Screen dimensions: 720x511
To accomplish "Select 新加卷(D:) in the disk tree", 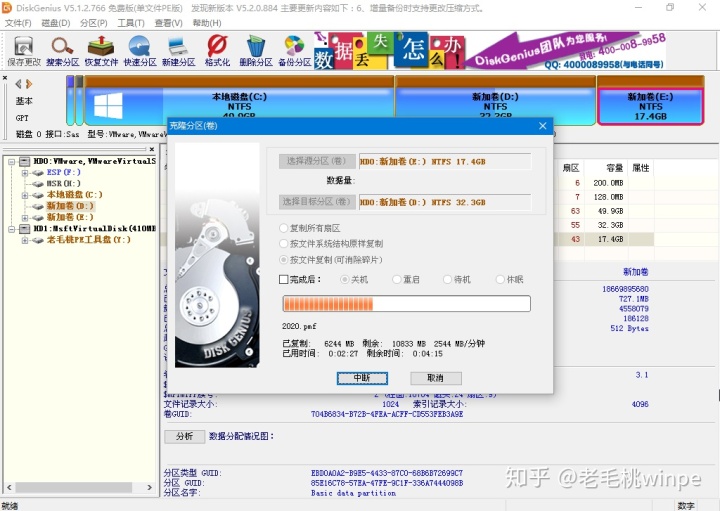I will tap(70, 206).
